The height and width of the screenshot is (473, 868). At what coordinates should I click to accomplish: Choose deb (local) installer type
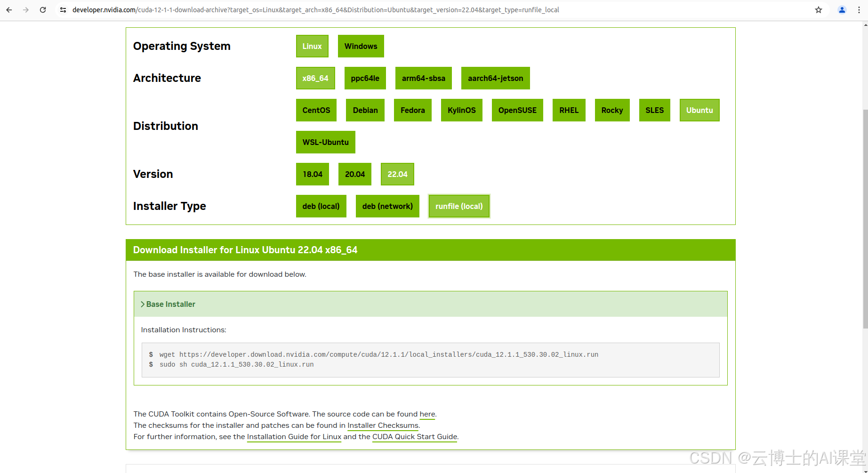(321, 206)
